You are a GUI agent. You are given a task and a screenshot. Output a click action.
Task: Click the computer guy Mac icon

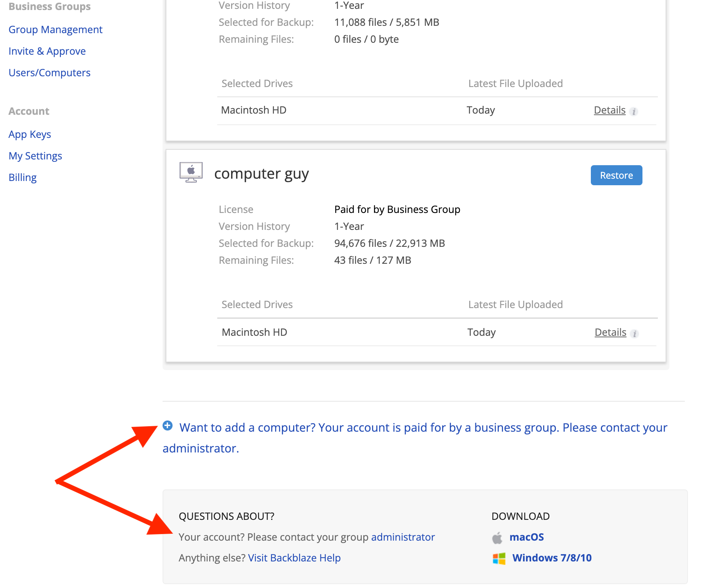[191, 172]
